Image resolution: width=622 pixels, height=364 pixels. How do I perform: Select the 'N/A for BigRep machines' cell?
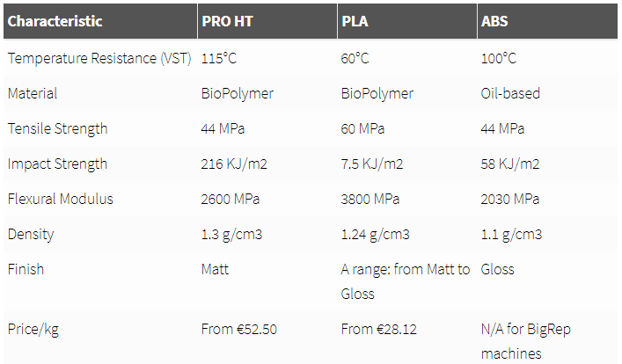click(x=525, y=341)
